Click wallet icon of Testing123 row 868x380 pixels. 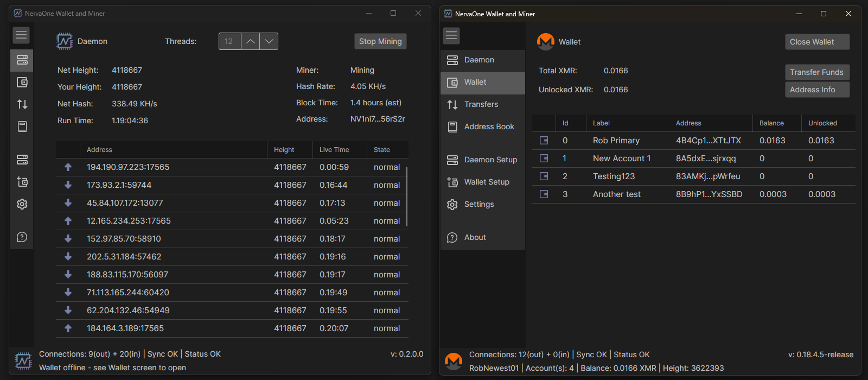(x=544, y=176)
